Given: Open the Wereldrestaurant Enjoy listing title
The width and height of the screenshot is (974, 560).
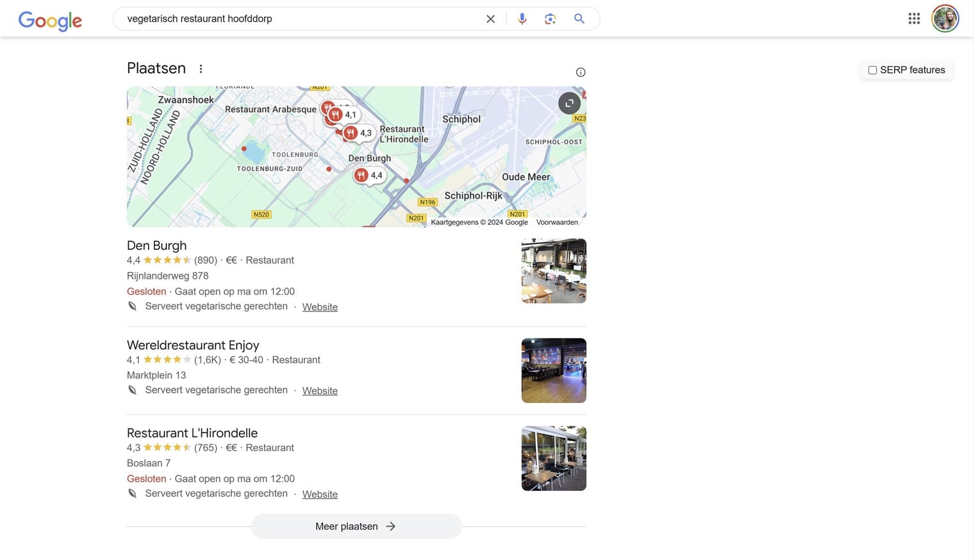Looking at the screenshot, I should (193, 345).
